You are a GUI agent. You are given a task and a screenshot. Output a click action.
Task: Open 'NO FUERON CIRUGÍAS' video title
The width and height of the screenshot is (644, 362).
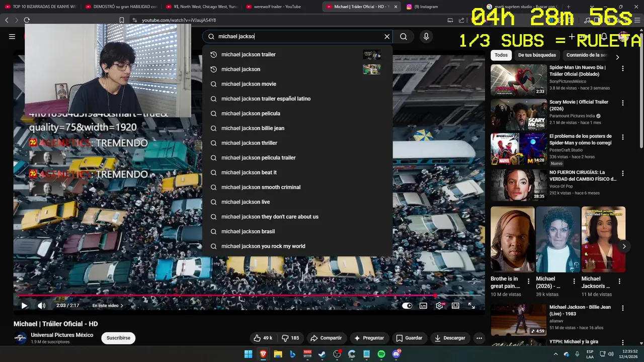pos(583,175)
